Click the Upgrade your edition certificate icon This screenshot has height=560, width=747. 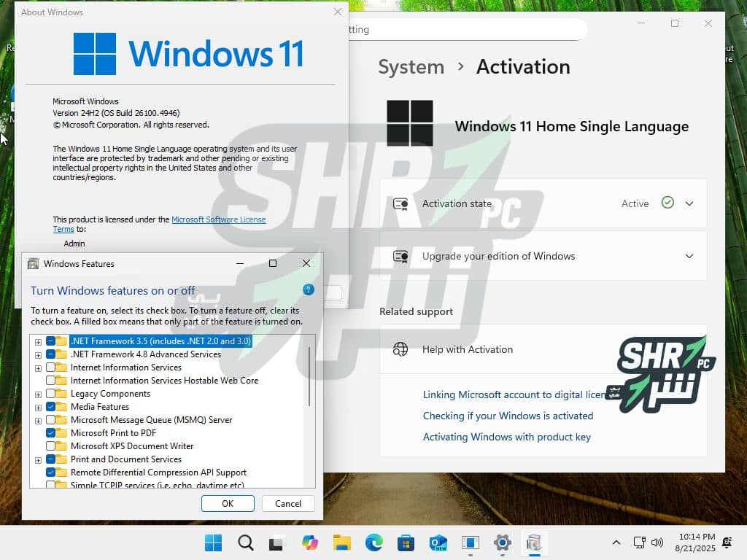coord(400,256)
